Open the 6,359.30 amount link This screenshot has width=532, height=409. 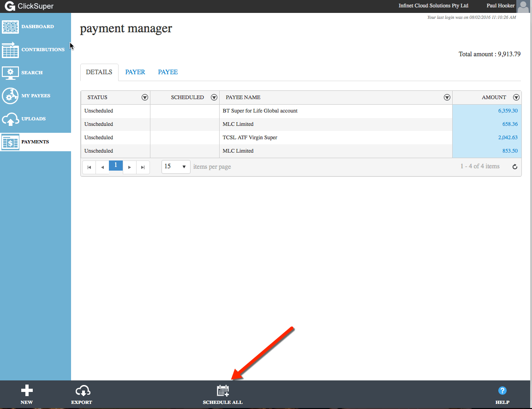point(508,111)
